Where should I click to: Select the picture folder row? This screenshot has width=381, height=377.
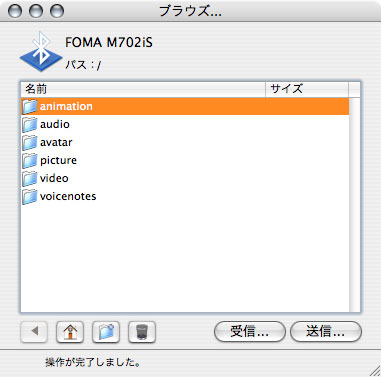coord(185,160)
